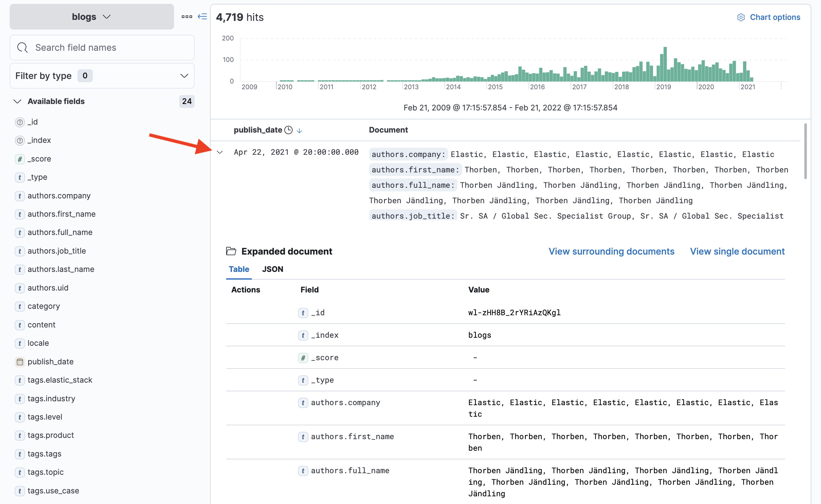Select tags.product field in sidebar

(x=51, y=435)
